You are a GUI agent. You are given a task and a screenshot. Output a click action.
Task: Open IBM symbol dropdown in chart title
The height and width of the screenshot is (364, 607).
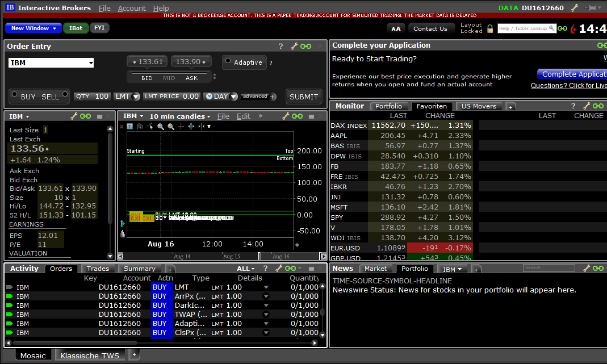pyautogui.click(x=133, y=116)
